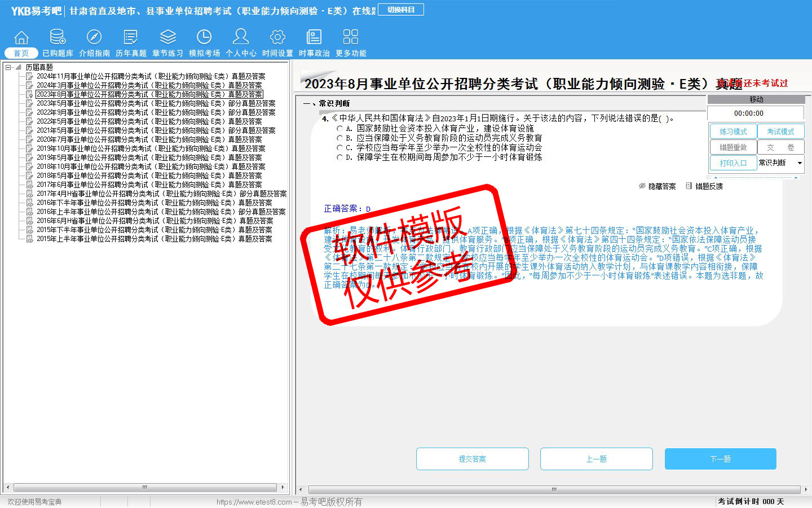Select answer option C radio button

pyautogui.click(x=340, y=148)
